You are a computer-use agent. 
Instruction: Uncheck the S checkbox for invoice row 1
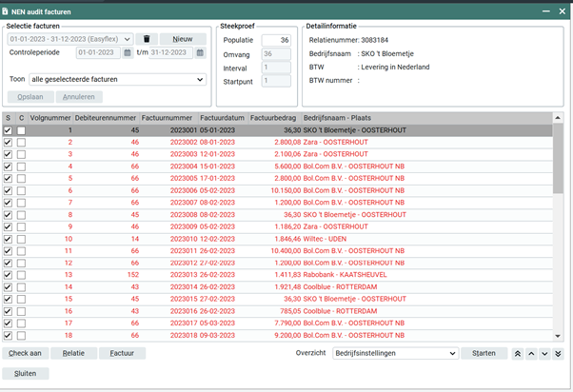[x=9, y=129]
